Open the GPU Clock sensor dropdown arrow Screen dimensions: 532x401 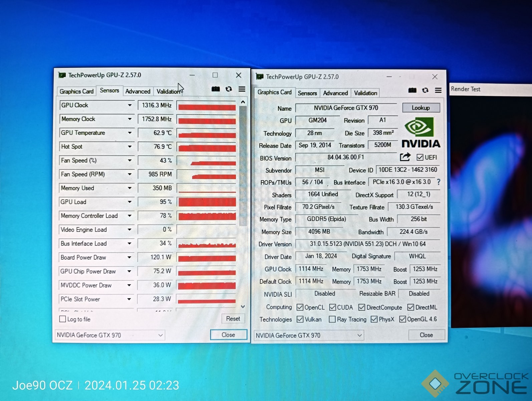[x=129, y=105]
